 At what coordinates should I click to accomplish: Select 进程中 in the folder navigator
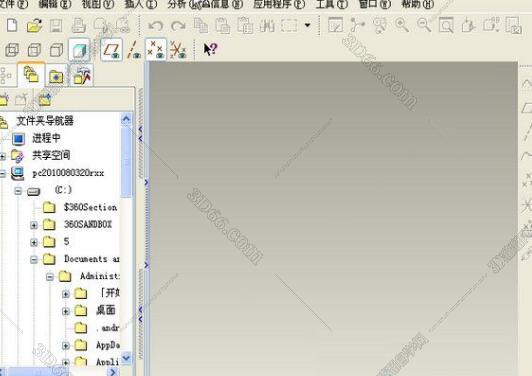click(x=46, y=138)
